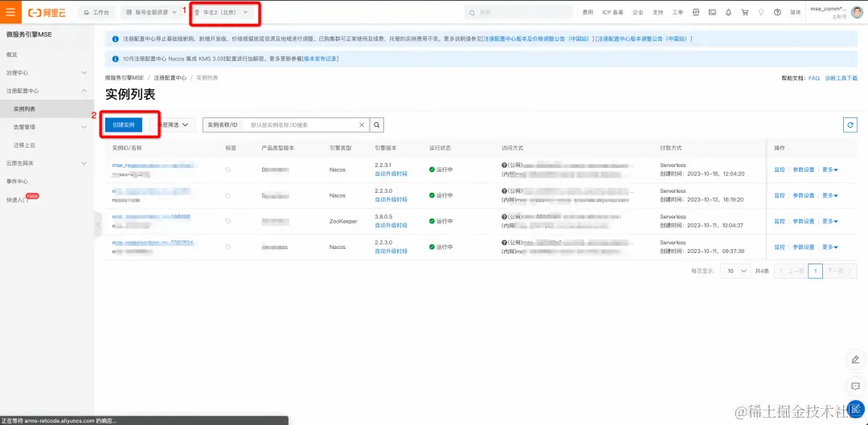Focus the top global search box
Screen dimensions: 868x425
pos(518,12)
